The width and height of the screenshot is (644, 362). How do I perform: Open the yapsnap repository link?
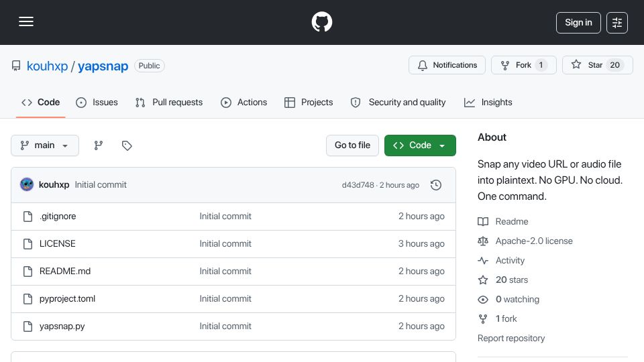pos(103,66)
